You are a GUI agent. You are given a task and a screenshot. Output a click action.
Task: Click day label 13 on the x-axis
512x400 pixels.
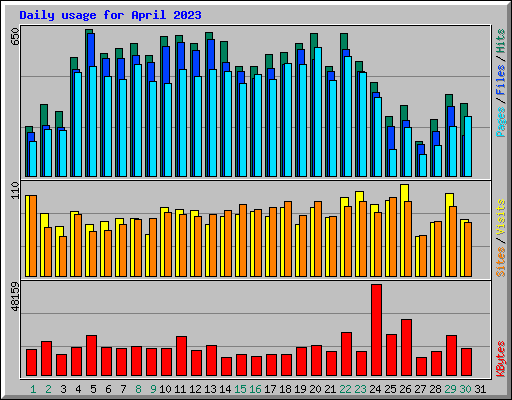point(210,389)
